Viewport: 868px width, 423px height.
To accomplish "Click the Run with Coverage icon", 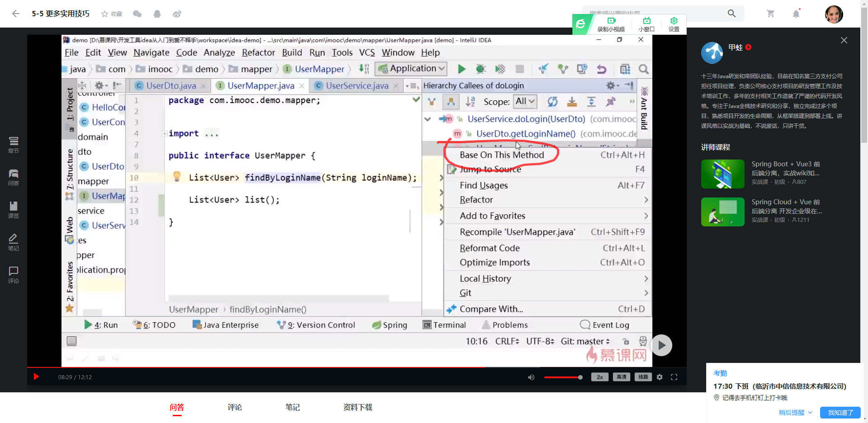I will (x=500, y=69).
